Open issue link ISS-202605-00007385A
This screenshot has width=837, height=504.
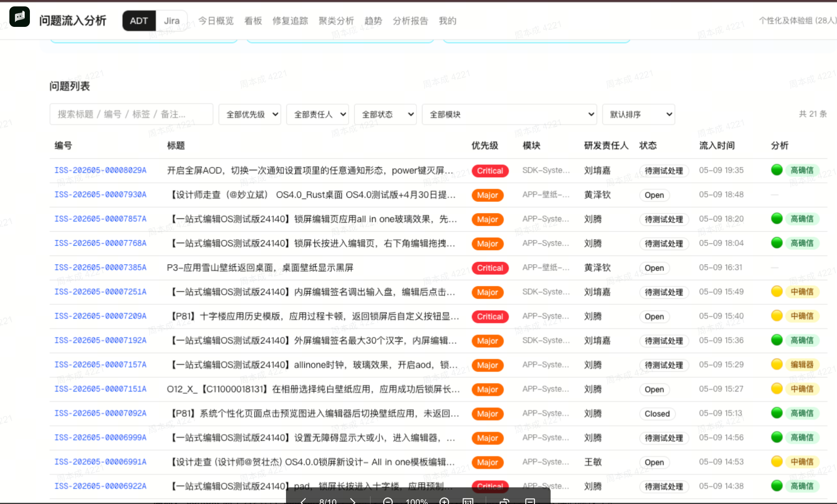click(x=100, y=268)
